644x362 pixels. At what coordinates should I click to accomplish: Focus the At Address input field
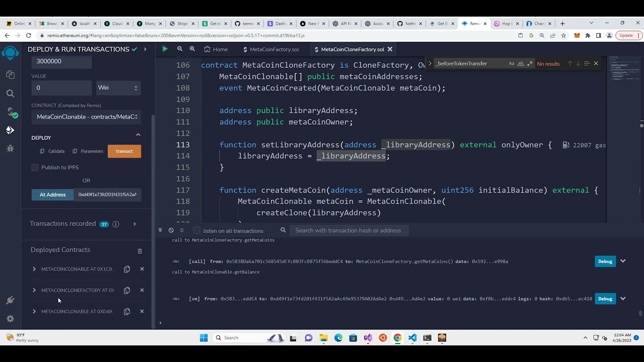click(107, 195)
